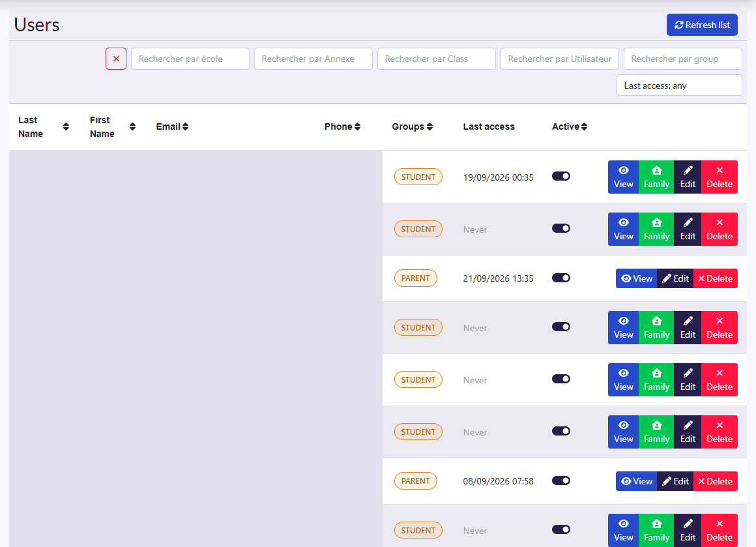Toggle Active in row just below 19/09/2026 row

pyautogui.click(x=561, y=228)
